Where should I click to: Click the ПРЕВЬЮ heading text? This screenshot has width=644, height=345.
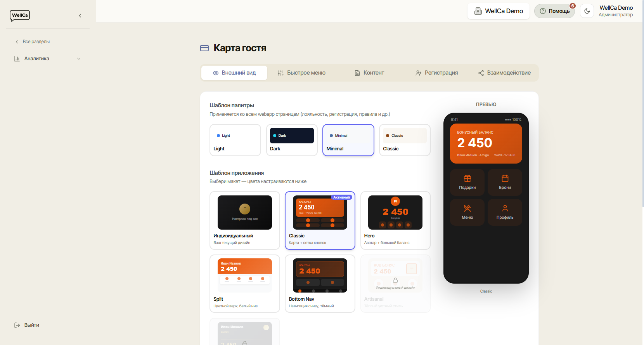486,105
